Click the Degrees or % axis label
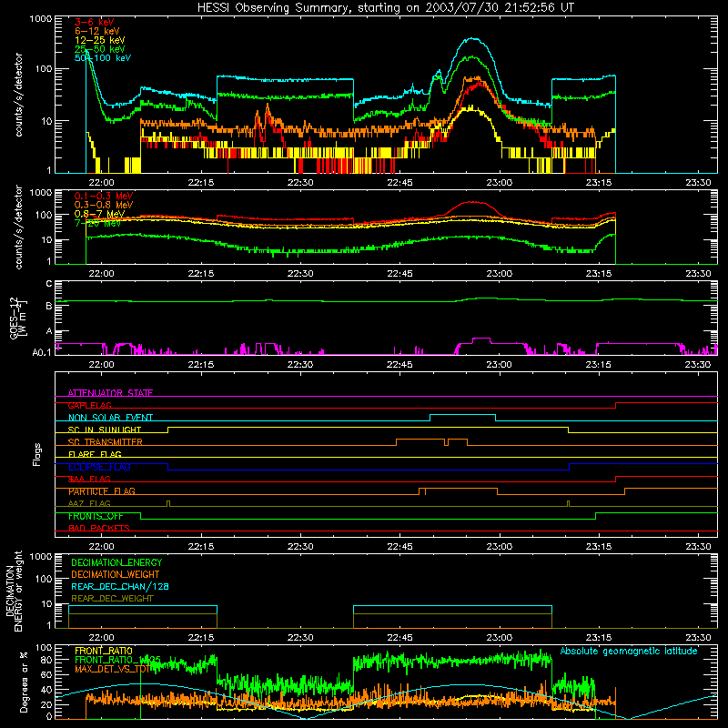 (24, 682)
